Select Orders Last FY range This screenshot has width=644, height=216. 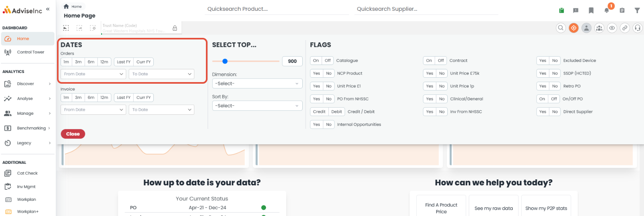pos(123,62)
